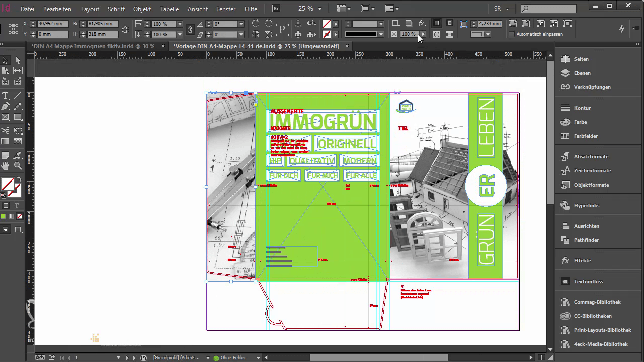Open the scale Y percentage dropdown
This screenshot has height=362, width=644.
click(x=180, y=34)
